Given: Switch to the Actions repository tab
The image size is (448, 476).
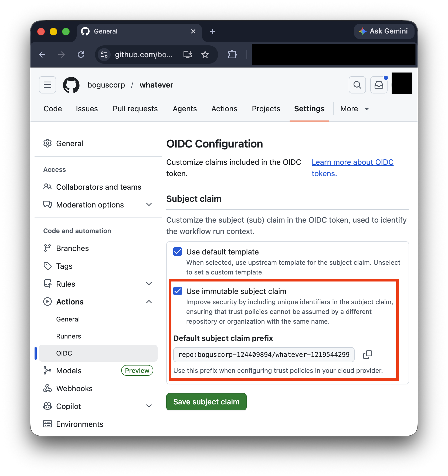Looking at the screenshot, I should coord(224,109).
